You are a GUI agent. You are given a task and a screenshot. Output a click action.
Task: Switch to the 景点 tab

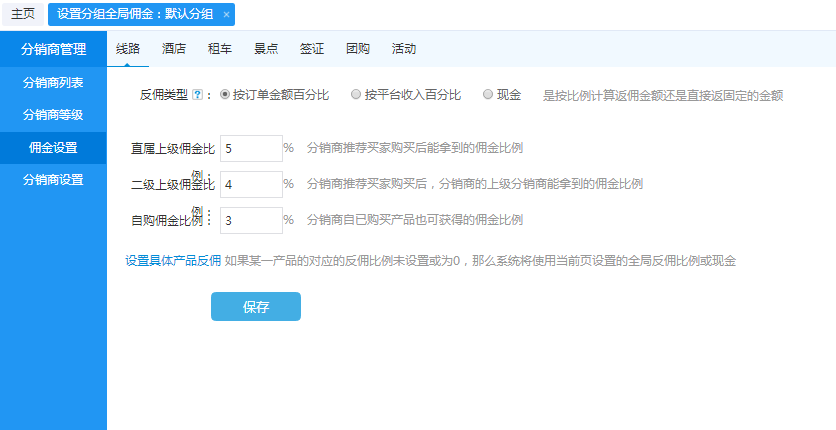point(266,48)
